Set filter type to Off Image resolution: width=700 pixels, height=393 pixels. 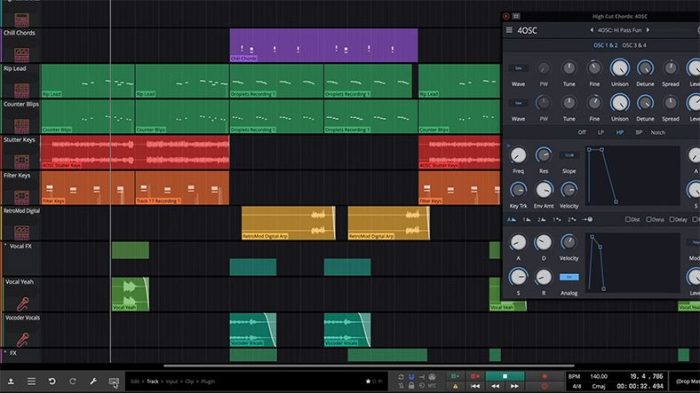582,132
